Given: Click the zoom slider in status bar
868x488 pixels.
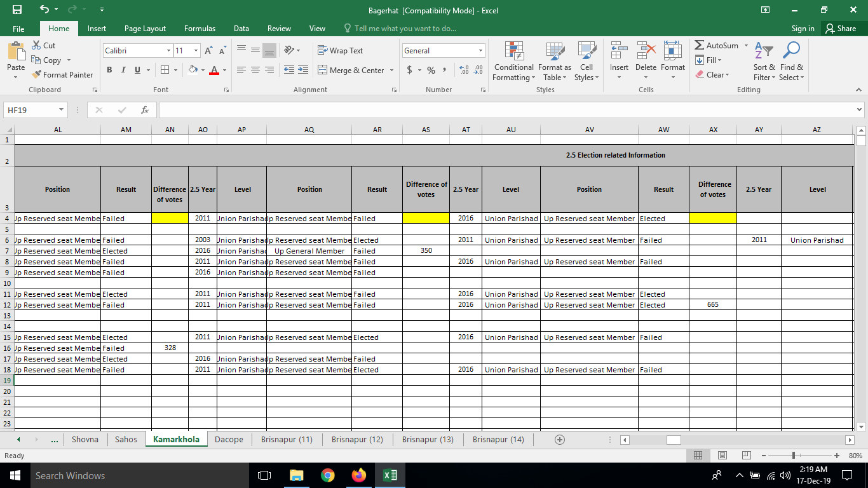Looking at the screenshot, I should pyautogui.click(x=794, y=456).
